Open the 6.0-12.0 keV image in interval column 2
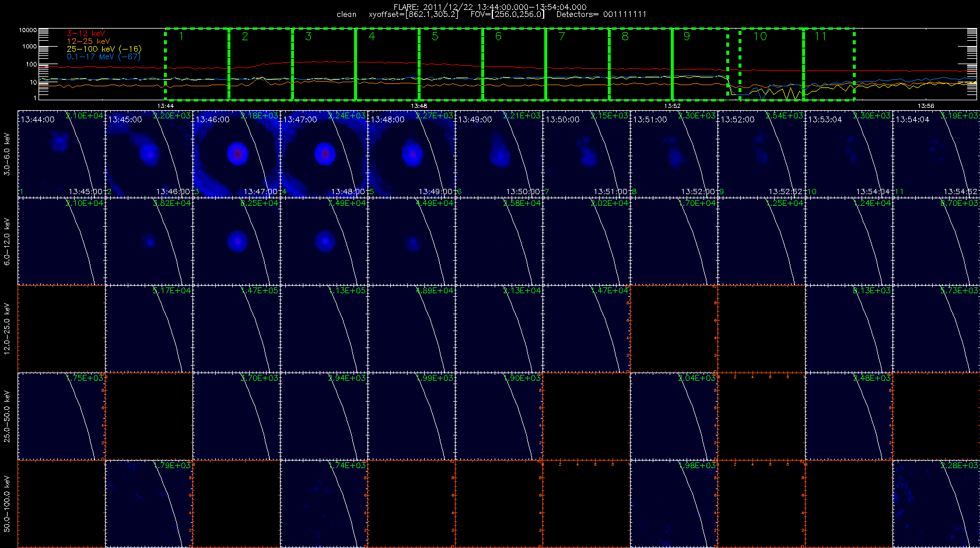This screenshot has height=548, width=980. tap(149, 241)
